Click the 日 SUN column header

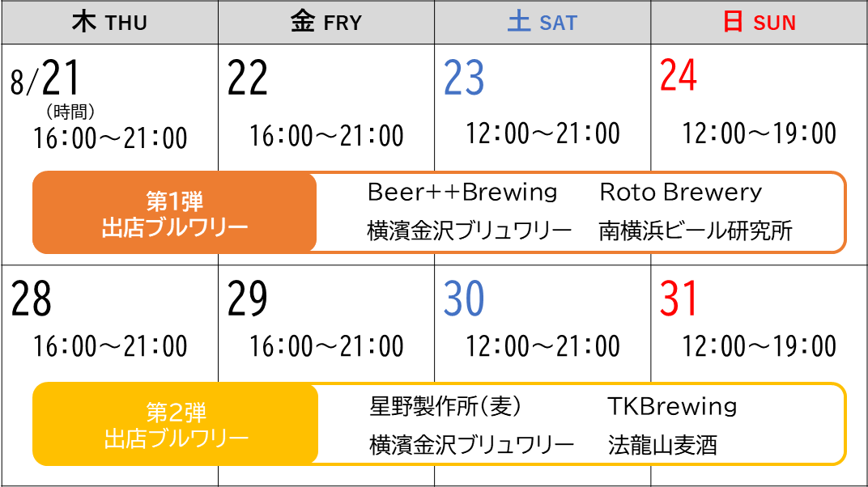(x=759, y=22)
